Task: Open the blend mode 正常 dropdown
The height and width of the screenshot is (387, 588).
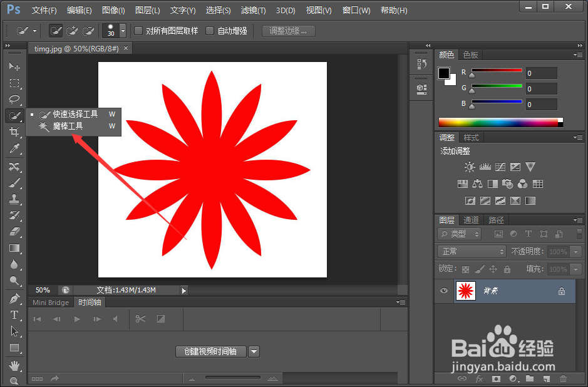Action: tap(472, 251)
